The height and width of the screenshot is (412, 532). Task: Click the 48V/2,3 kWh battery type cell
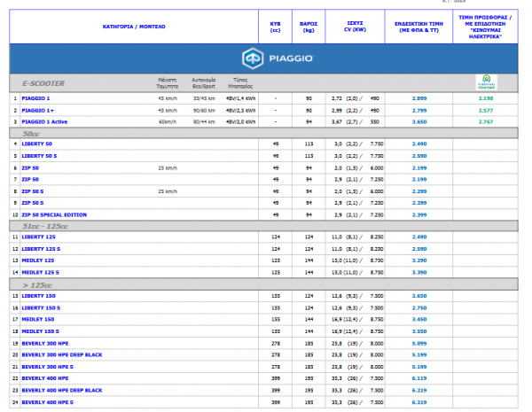point(241,111)
